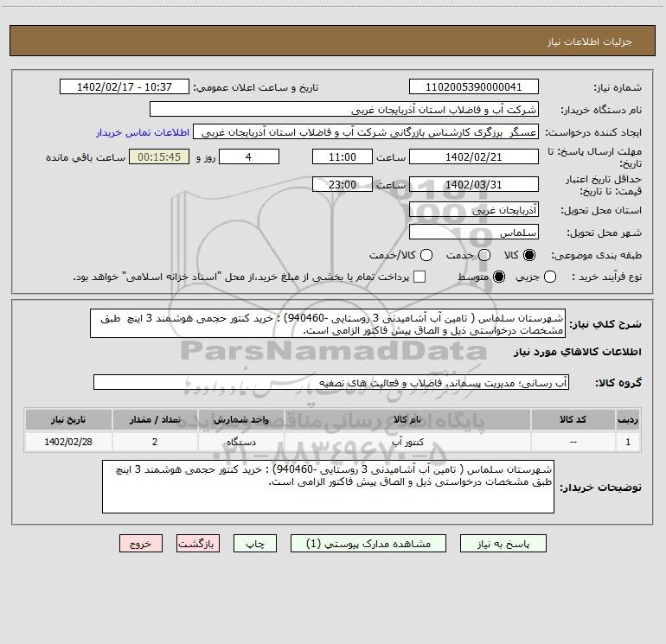The height and width of the screenshot is (644, 666).
Task: Click delivery province field آذربایجان غربی
Action: (474, 209)
